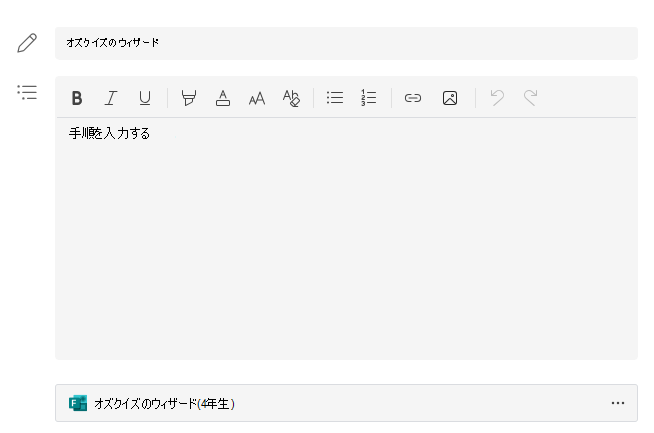Screen dimensions: 654x433
Task: Change the font size
Action: click(x=257, y=98)
